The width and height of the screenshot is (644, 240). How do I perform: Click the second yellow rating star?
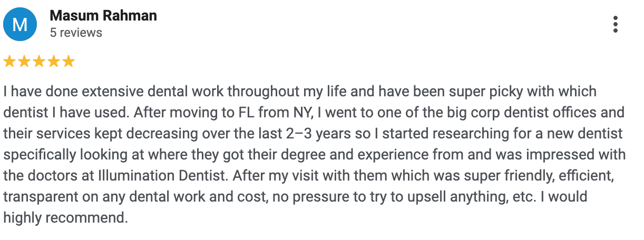coord(24,62)
